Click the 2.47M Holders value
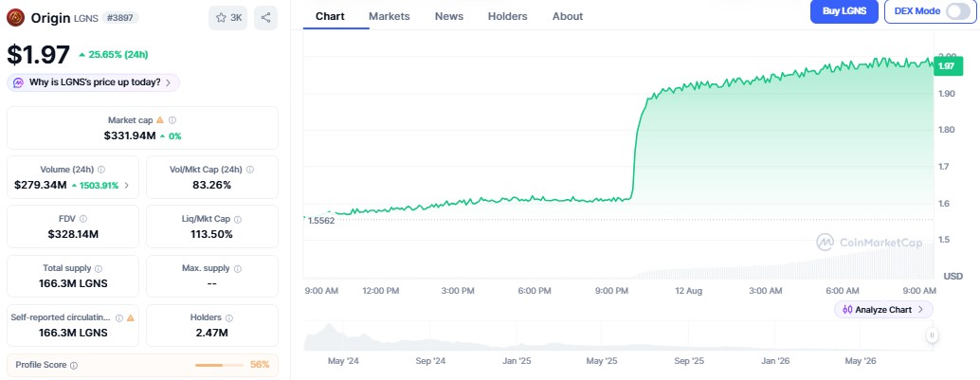 (212, 334)
